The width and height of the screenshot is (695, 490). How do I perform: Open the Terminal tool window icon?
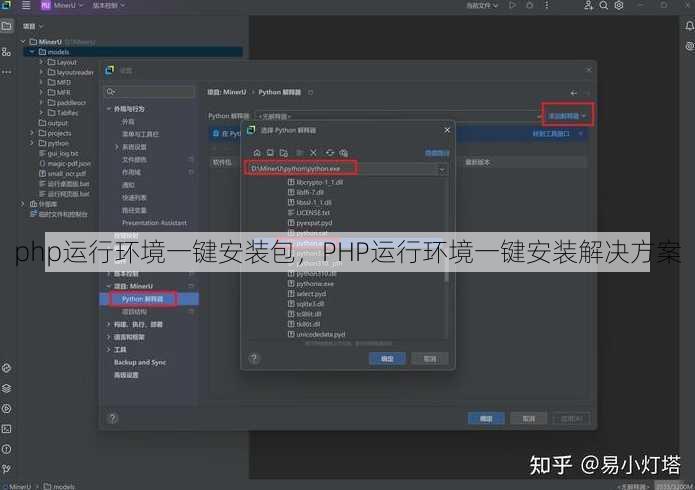pos(6,429)
